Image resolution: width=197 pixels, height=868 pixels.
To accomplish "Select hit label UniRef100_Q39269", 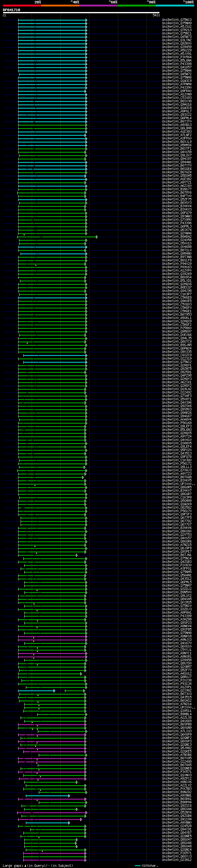I will click(x=176, y=274).
